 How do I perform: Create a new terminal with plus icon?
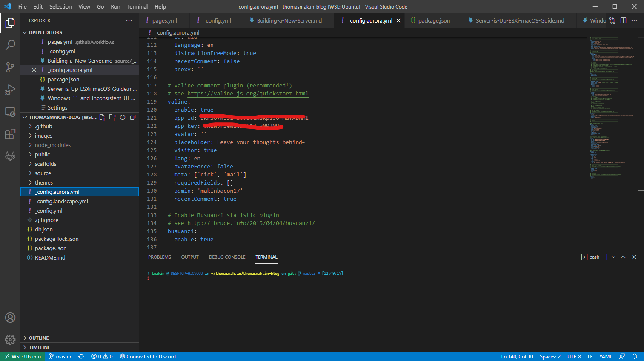(x=607, y=257)
